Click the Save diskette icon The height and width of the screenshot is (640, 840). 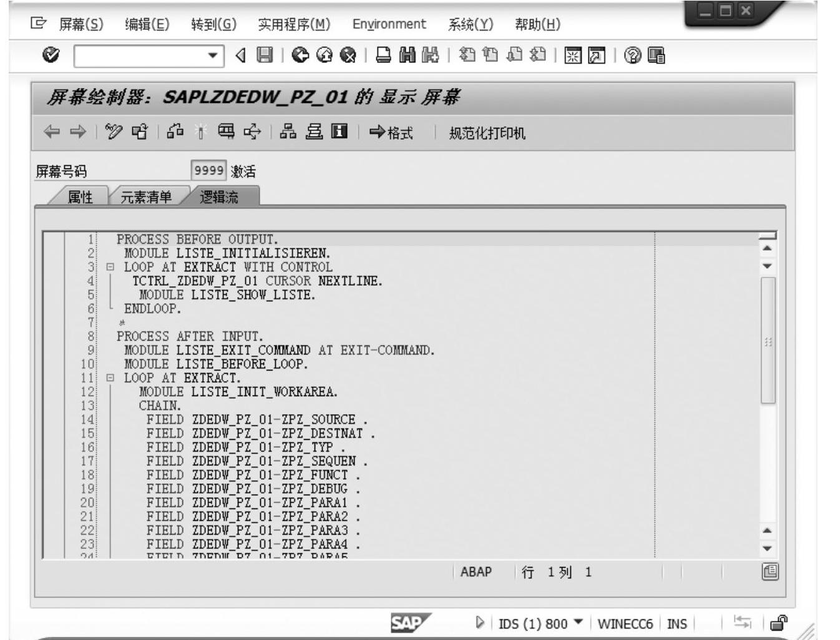point(265,56)
